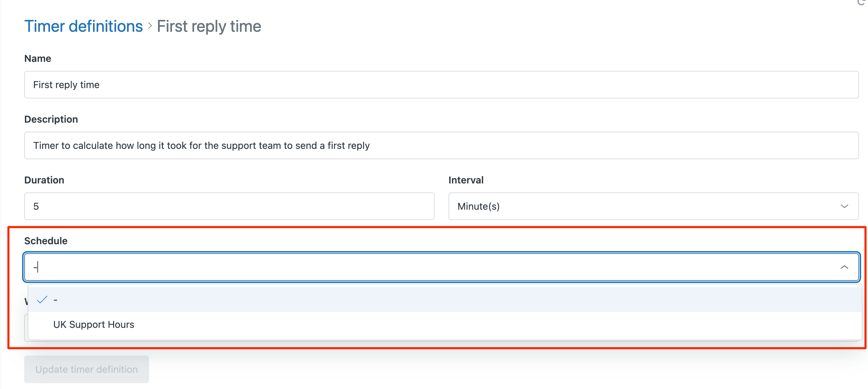Collapse Schedule list with the up-chevron
The image size is (868, 389).
844,267
